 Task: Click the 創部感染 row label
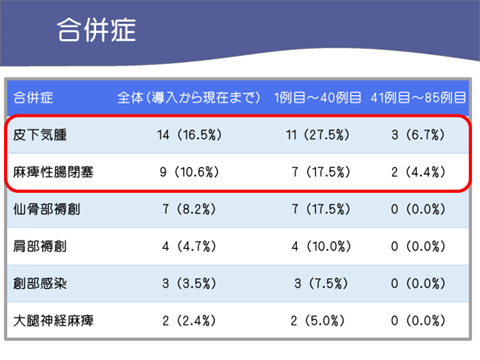pos(40,284)
